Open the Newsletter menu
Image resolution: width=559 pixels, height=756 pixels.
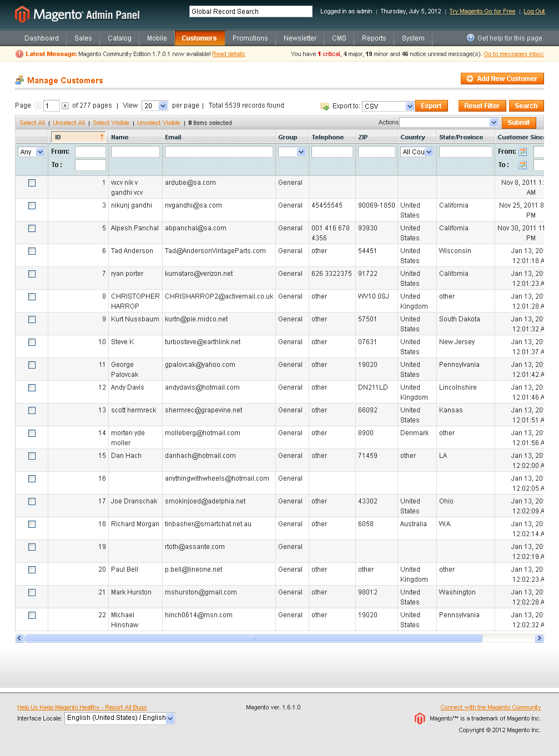point(300,38)
